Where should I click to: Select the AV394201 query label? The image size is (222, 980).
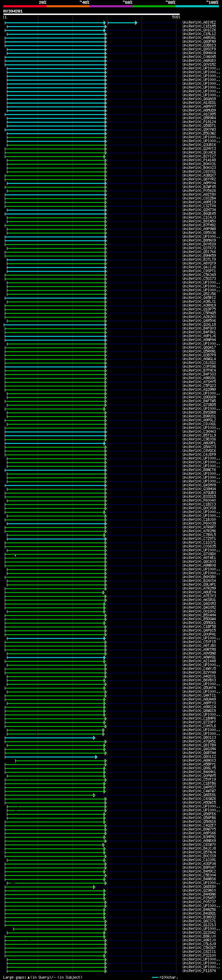coord(13,11)
